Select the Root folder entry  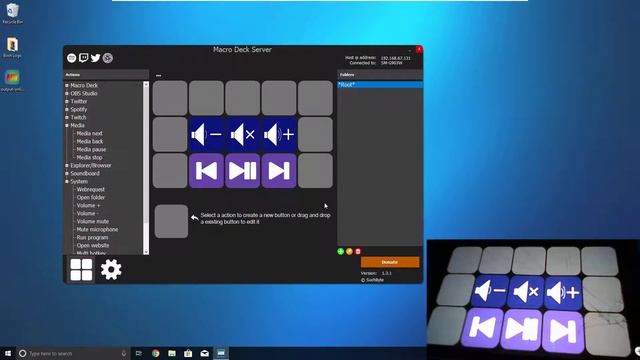380,85
